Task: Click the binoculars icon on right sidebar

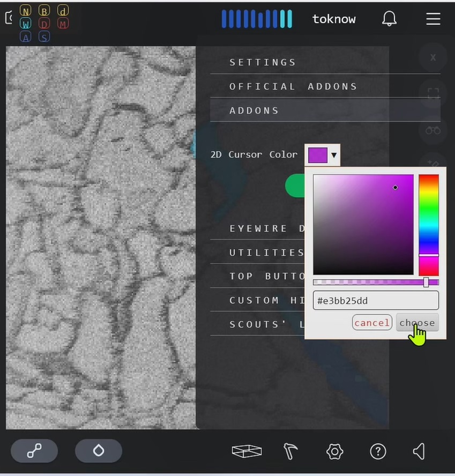Action: click(433, 130)
